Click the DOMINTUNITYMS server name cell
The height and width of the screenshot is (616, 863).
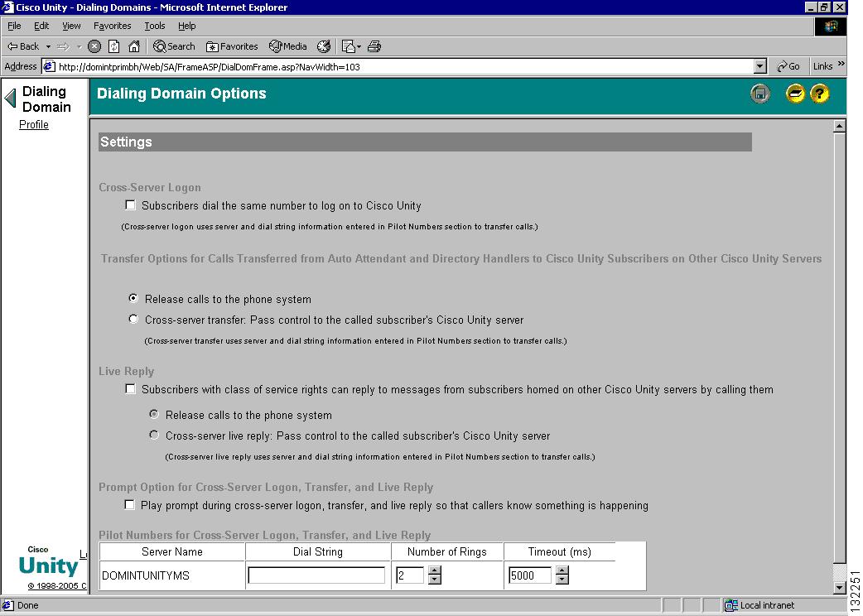point(172,575)
